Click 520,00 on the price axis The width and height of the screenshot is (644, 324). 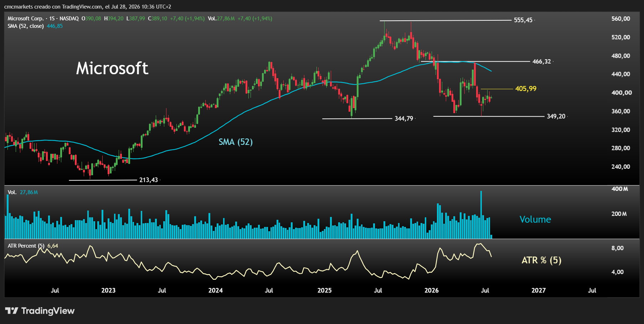[621, 37]
